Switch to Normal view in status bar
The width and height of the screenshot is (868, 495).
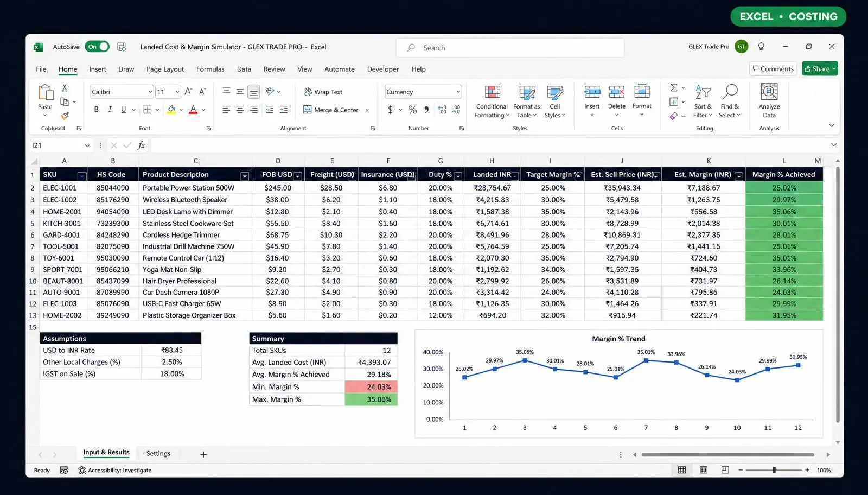(682, 470)
